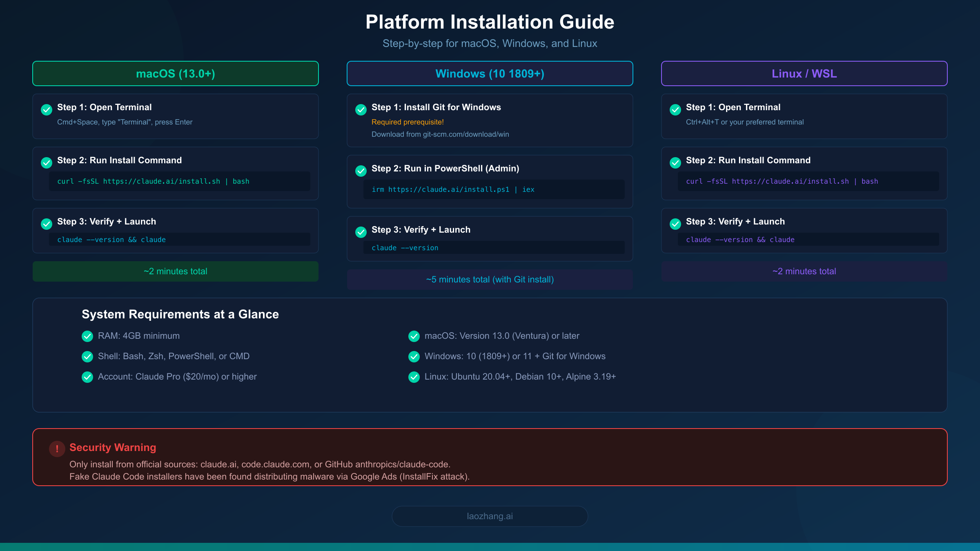Collapse the Linux / WSL section header
Viewport: 980px width, 551px height.
click(804, 73)
